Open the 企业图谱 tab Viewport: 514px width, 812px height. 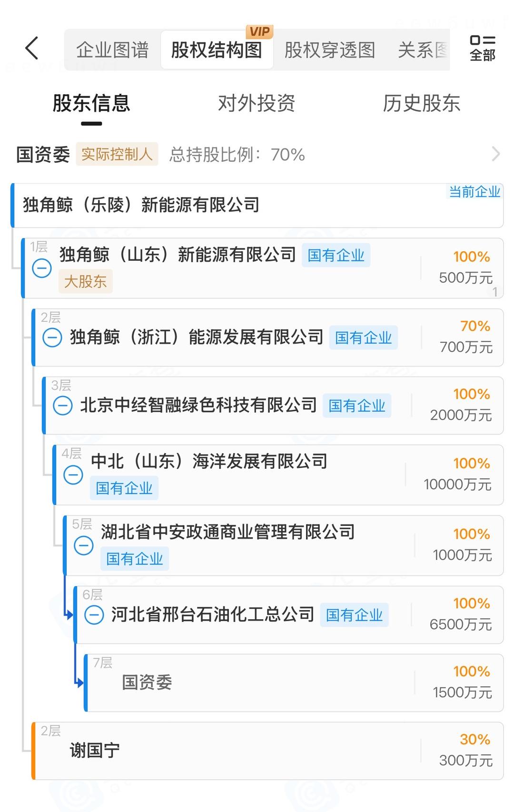[112, 50]
